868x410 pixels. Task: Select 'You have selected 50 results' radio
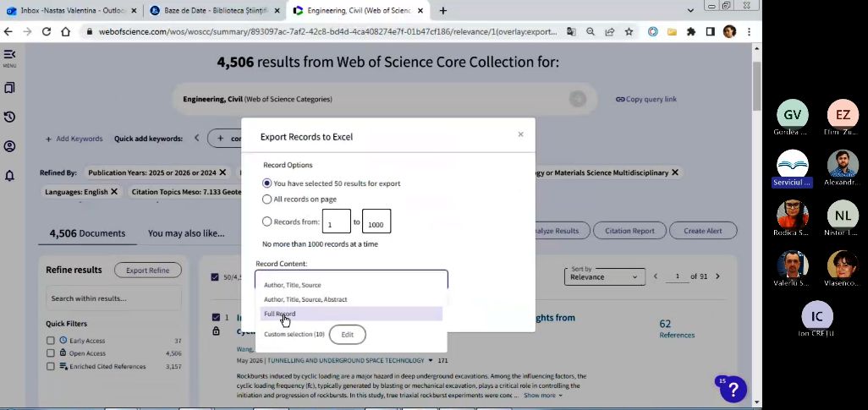click(x=266, y=183)
